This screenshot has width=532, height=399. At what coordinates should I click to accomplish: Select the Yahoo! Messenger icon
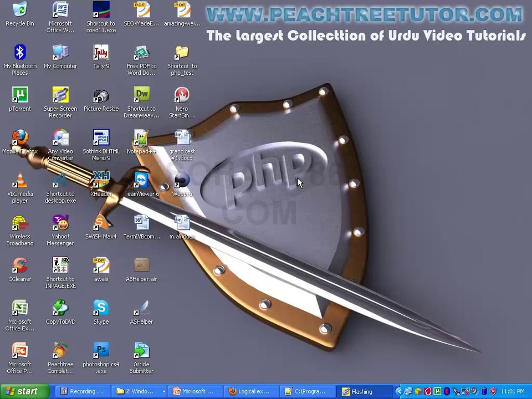pyautogui.click(x=60, y=230)
